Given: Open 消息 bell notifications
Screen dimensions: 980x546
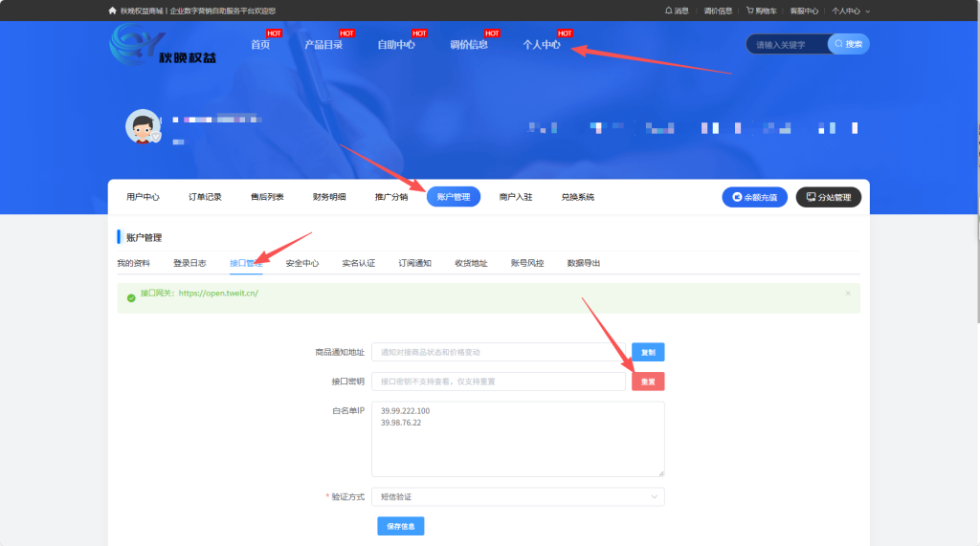Looking at the screenshot, I should pos(677,11).
